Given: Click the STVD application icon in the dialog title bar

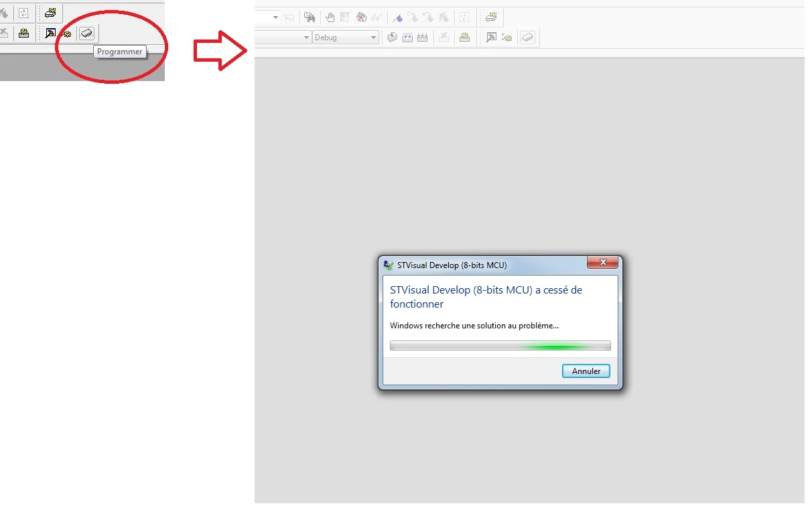Looking at the screenshot, I should coord(389,265).
